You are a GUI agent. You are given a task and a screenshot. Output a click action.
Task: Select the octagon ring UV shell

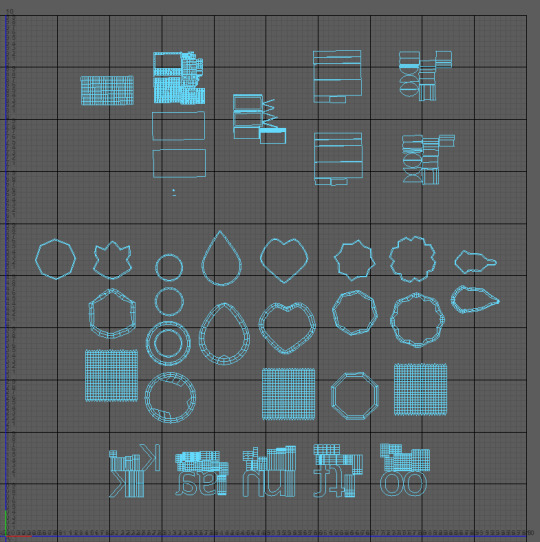point(355,396)
